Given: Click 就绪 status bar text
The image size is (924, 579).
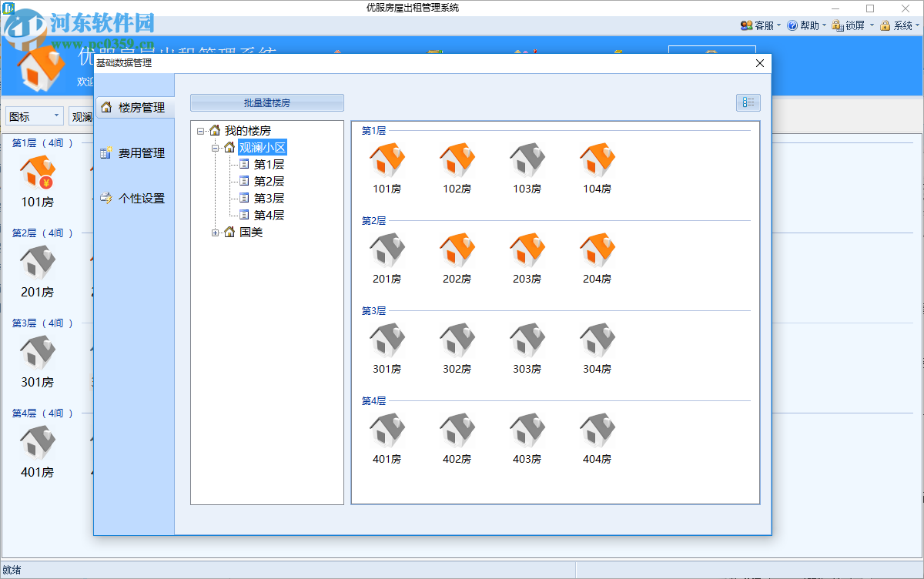Looking at the screenshot, I should coord(12,571).
